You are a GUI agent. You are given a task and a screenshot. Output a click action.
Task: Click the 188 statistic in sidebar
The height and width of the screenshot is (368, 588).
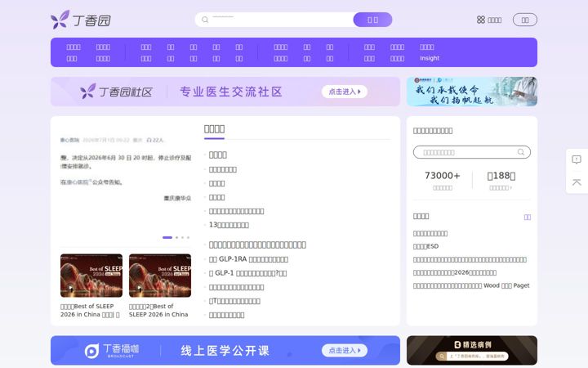501,176
